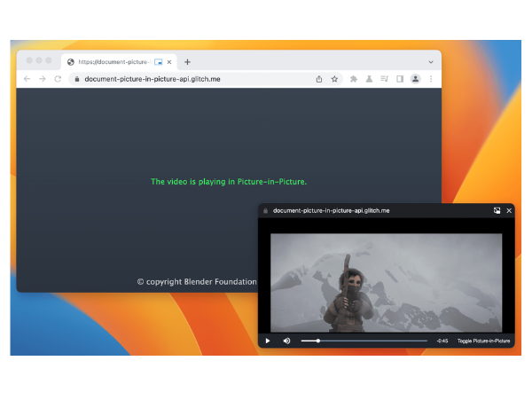Bookmark this page with the star icon
The height and width of the screenshot is (400, 532).
click(334, 79)
